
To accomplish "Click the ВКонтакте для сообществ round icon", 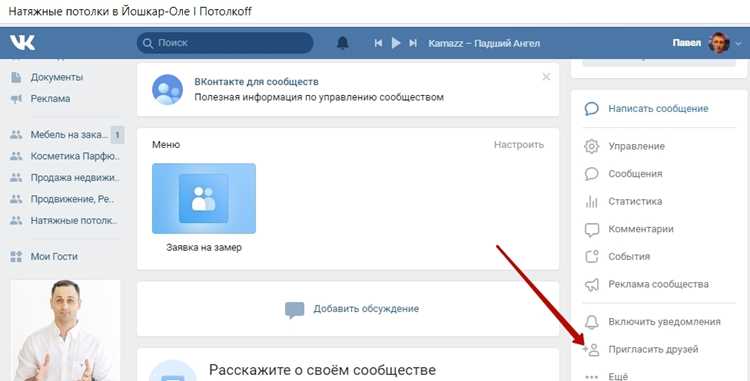I will click(167, 89).
